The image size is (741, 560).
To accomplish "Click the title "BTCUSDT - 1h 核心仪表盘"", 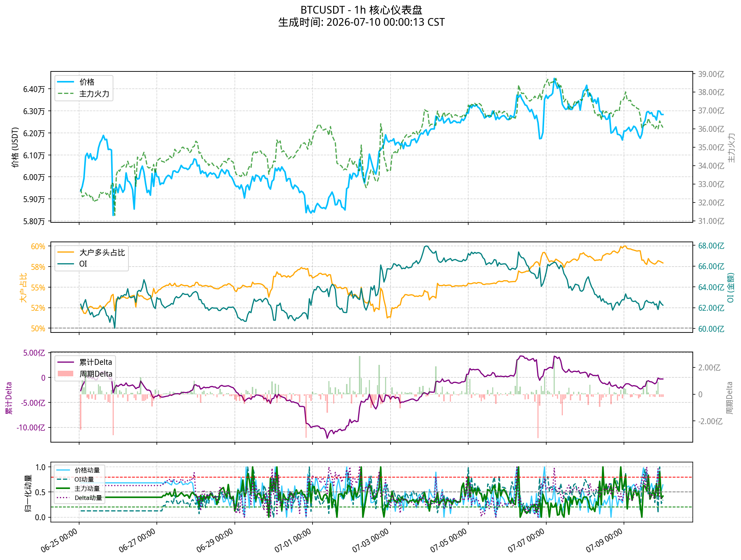I will (361, 10).
